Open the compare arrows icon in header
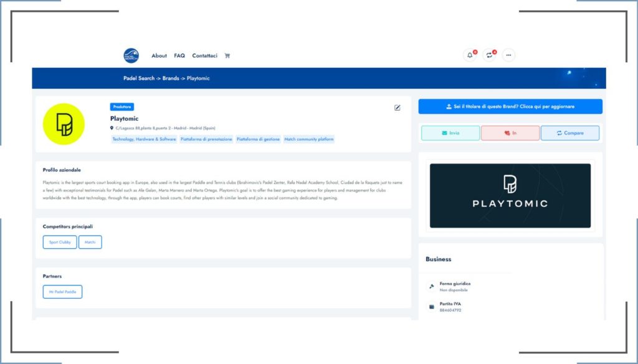 pos(490,55)
